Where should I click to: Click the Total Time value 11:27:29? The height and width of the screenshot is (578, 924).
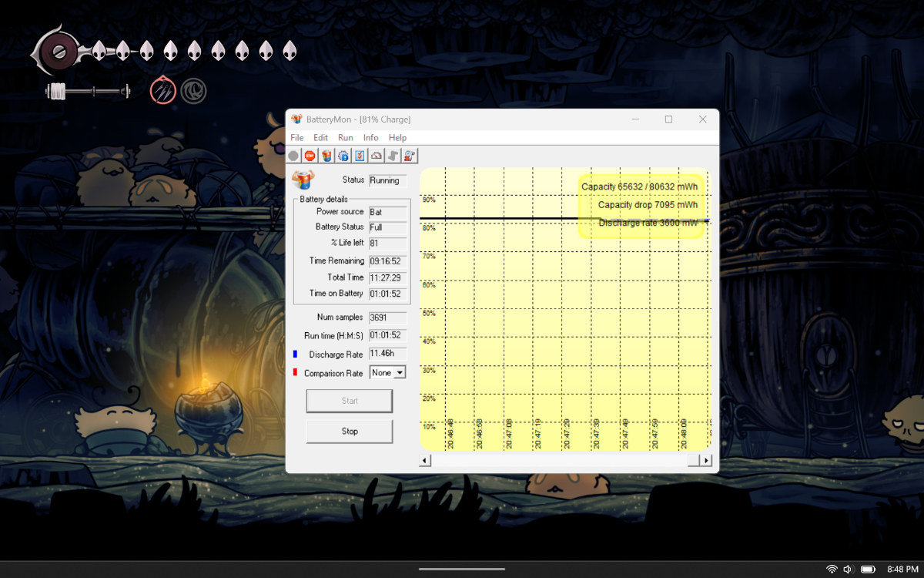tap(387, 277)
